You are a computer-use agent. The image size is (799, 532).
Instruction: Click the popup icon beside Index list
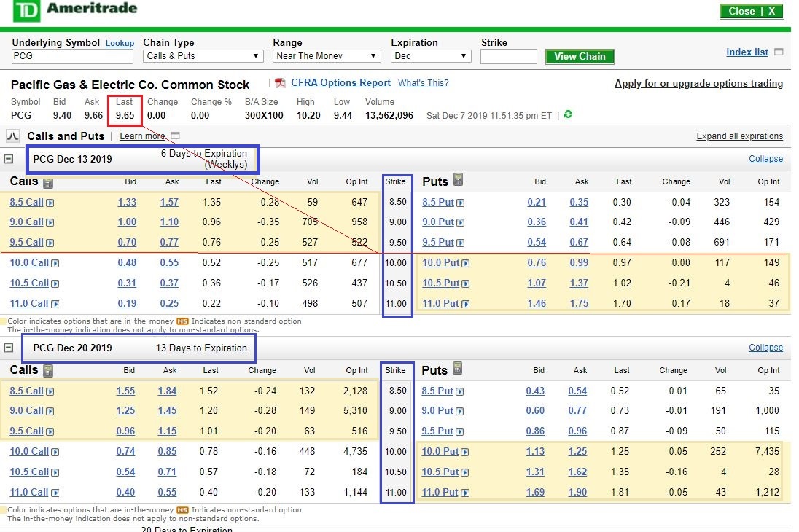tap(779, 52)
